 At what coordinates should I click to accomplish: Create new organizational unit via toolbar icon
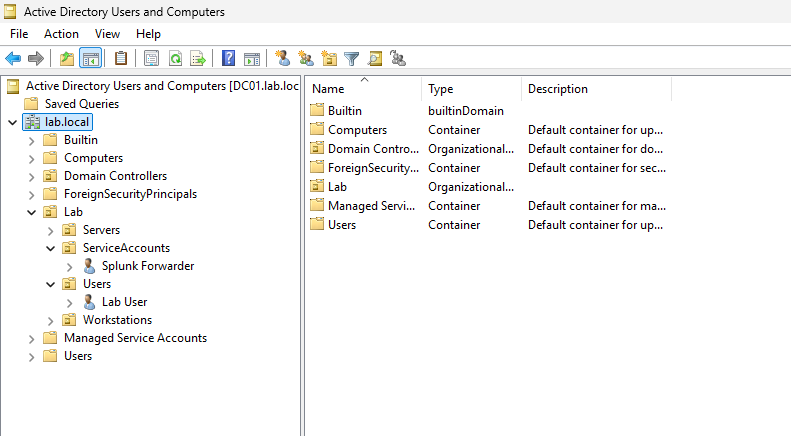(329, 59)
